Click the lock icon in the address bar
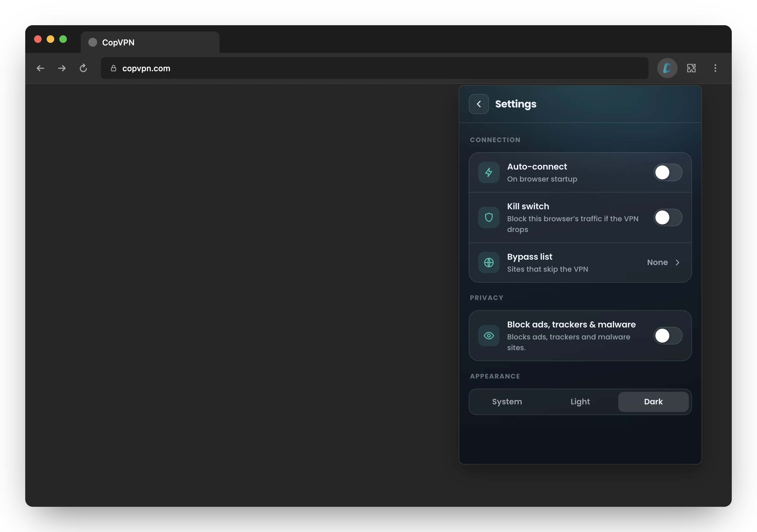Viewport: 757px width, 532px height. (x=113, y=68)
